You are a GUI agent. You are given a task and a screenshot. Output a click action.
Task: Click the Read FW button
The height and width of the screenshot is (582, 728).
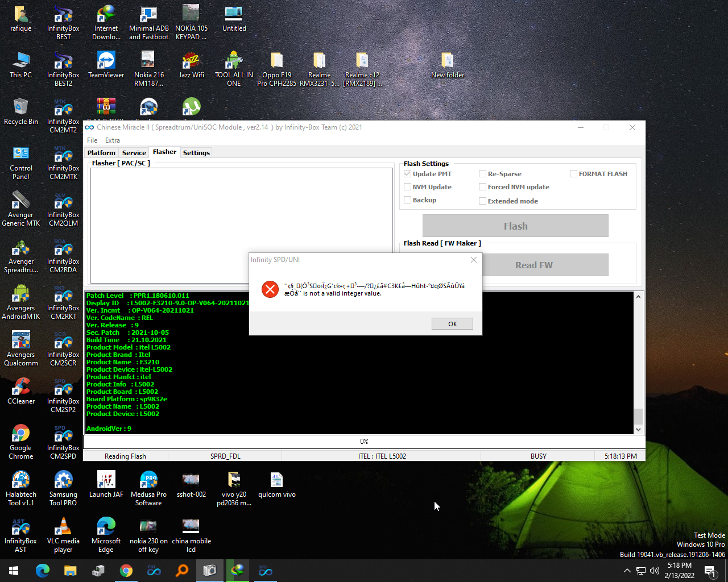[x=533, y=265]
